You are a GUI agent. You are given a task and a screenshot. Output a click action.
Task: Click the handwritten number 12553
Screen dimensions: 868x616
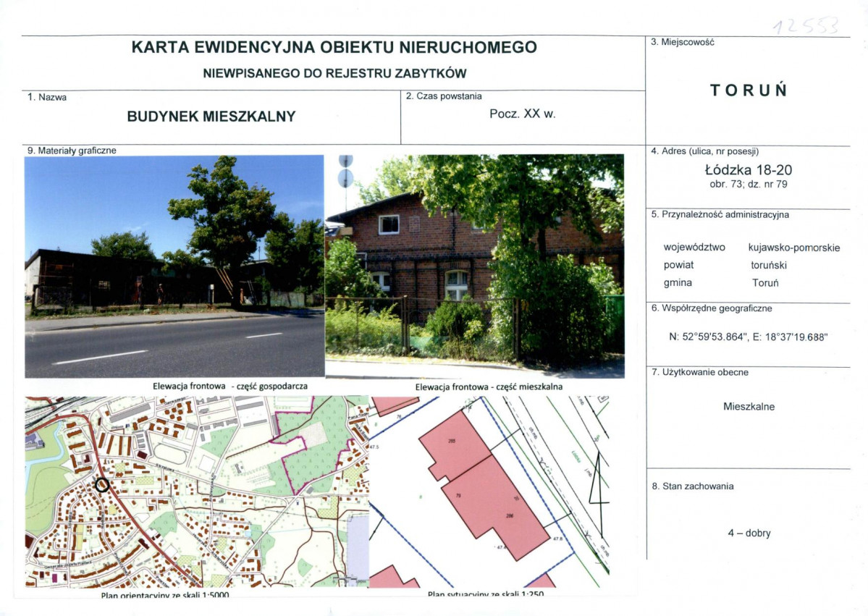806,25
